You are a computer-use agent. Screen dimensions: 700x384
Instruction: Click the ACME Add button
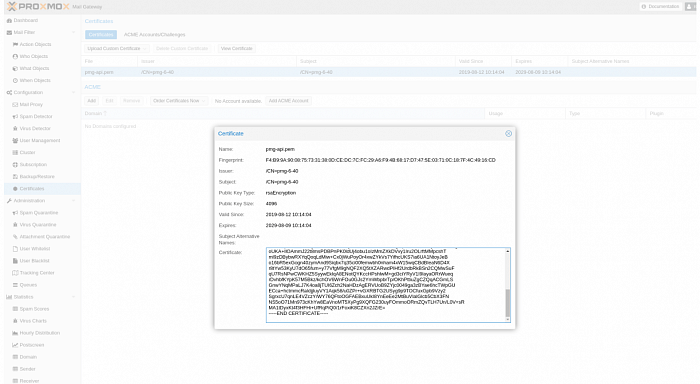(92, 101)
